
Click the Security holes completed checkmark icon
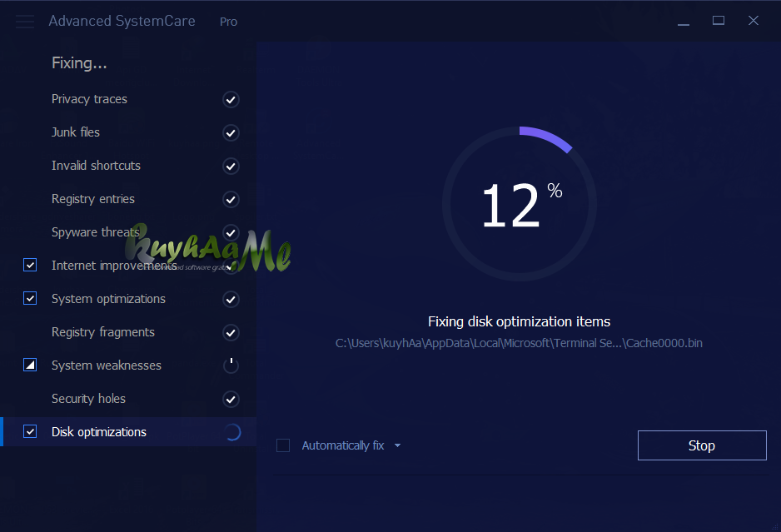coord(231,399)
